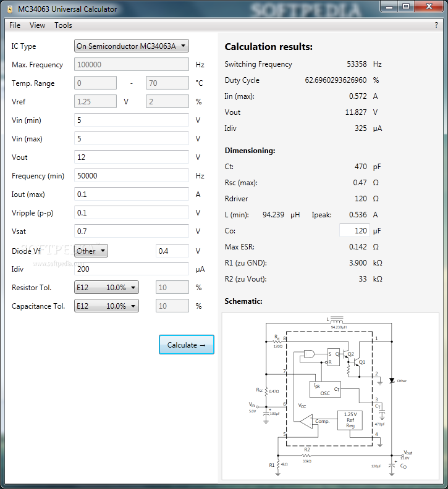Open the Resistor Tol. series dropdown
Screen dimensions: 448x489
(x=106, y=287)
